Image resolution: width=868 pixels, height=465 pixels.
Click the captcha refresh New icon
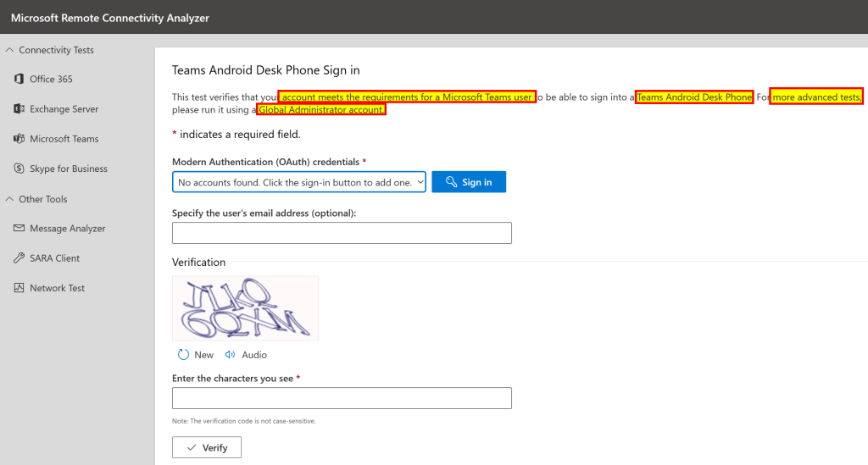pyautogui.click(x=183, y=355)
